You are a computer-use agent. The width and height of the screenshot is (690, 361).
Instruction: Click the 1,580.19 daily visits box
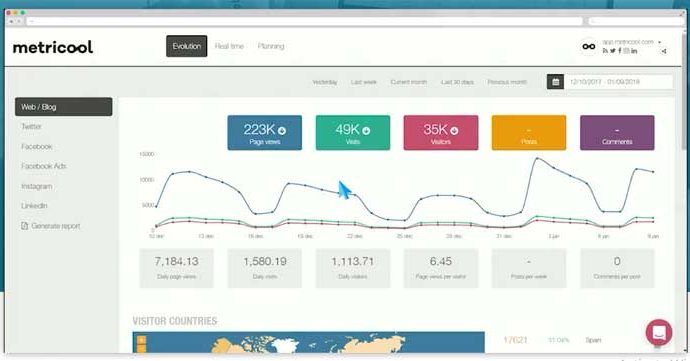[x=264, y=268]
